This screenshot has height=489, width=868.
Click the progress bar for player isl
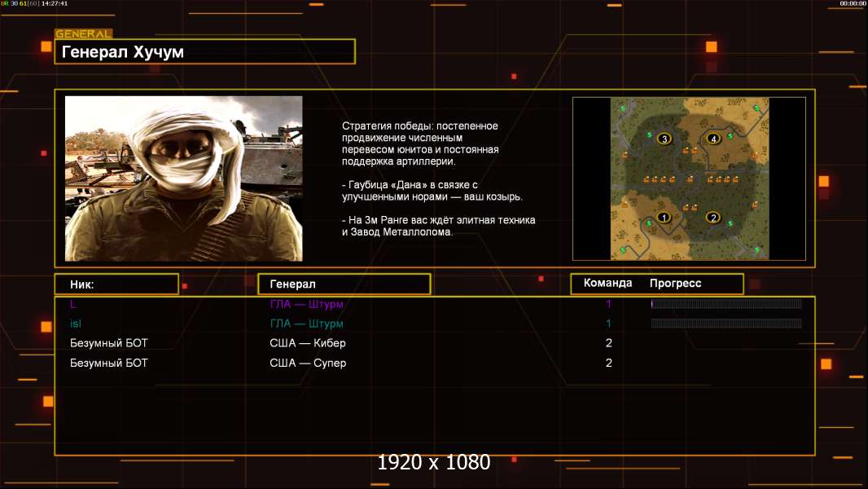[x=726, y=324]
